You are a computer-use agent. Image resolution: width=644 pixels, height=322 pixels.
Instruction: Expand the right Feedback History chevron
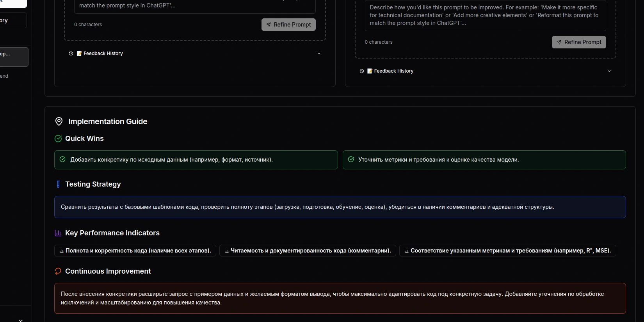pyautogui.click(x=609, y=71)
